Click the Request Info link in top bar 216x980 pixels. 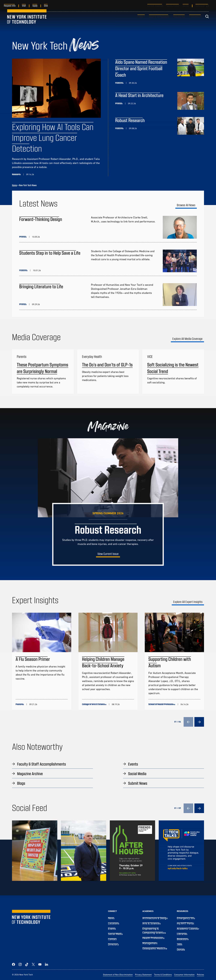click(9, 6)
